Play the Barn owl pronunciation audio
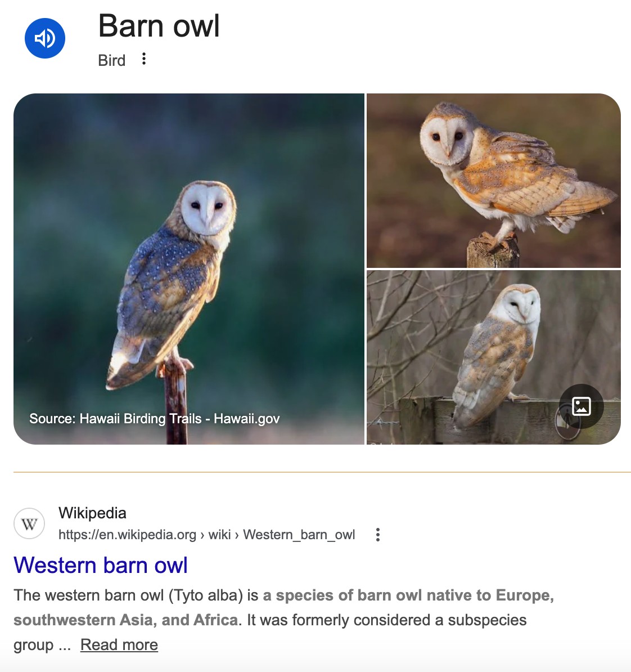Screen dimensions: 631x672 coord(45,38)
